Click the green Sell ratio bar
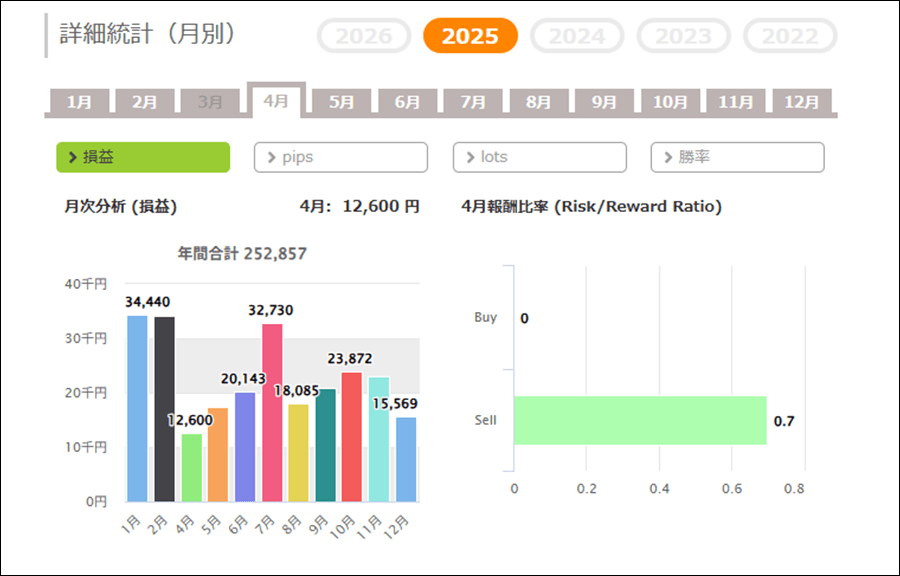Viewport: 900px width, 576px height. point(640,420)
